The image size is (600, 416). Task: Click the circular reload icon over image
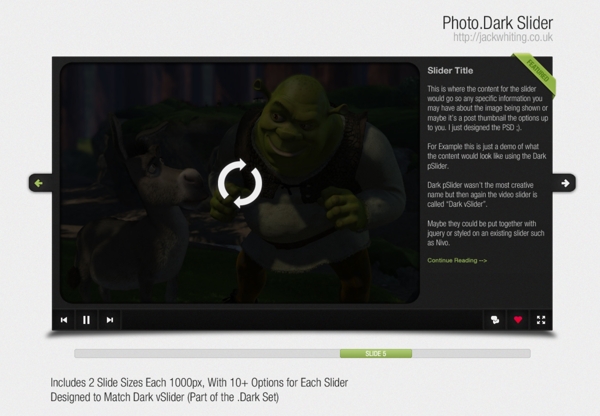tap(240, 183)
